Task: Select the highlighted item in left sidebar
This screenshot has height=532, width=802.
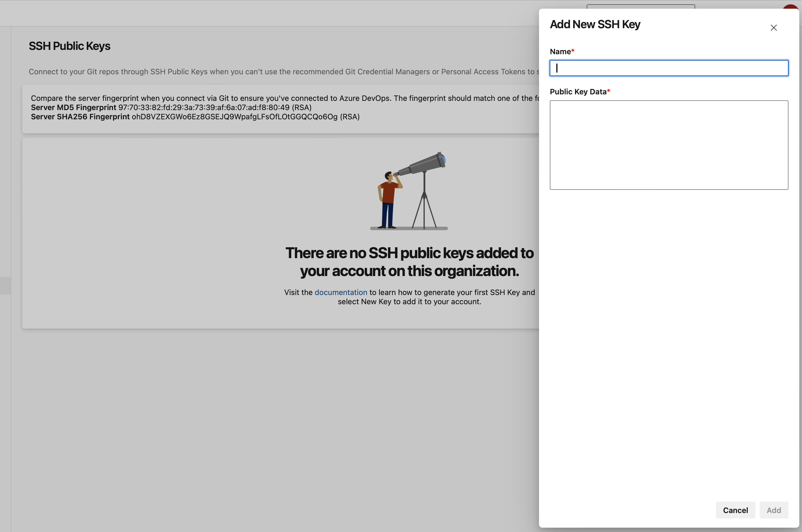Action: (x=5, y=286)
